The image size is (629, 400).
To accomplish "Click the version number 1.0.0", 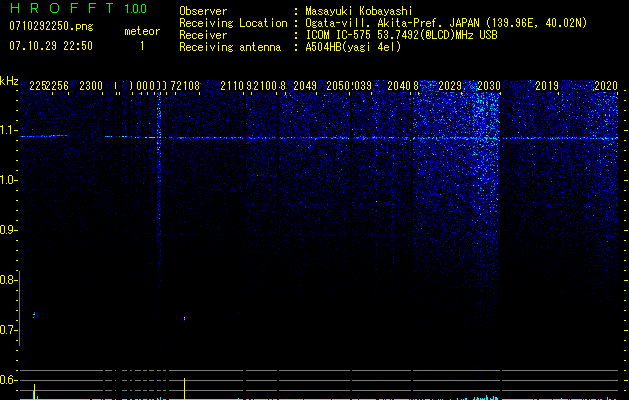I will click(x=135, y=9).
